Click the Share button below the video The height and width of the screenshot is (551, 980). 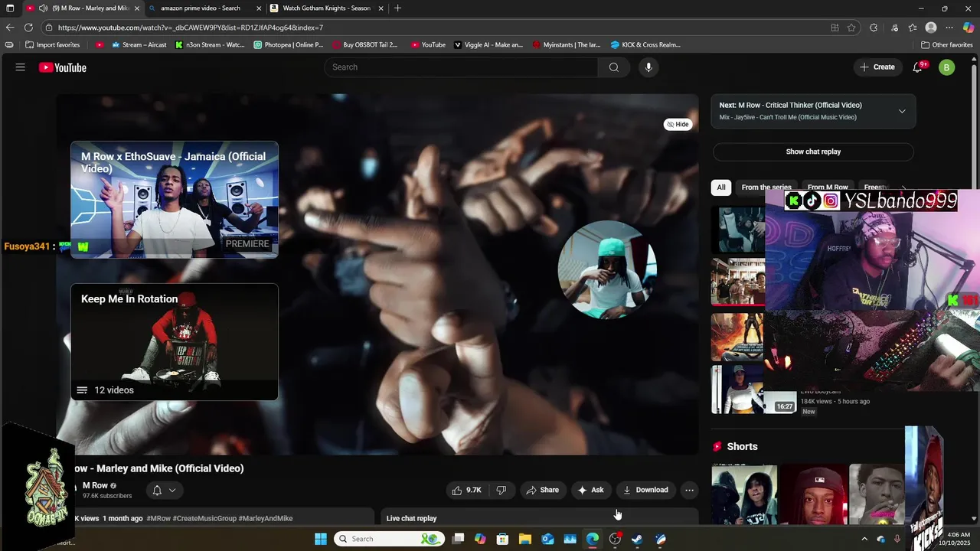pyautogui.click(x=542, y=490)
